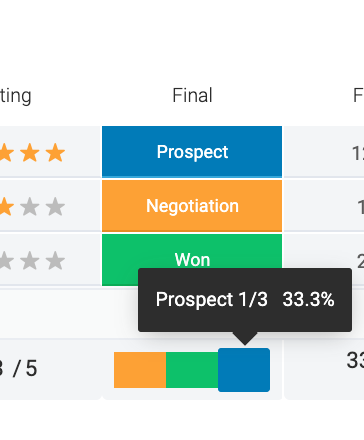Click the Final column header
This screenshot has height=440, width=364.
192,95
